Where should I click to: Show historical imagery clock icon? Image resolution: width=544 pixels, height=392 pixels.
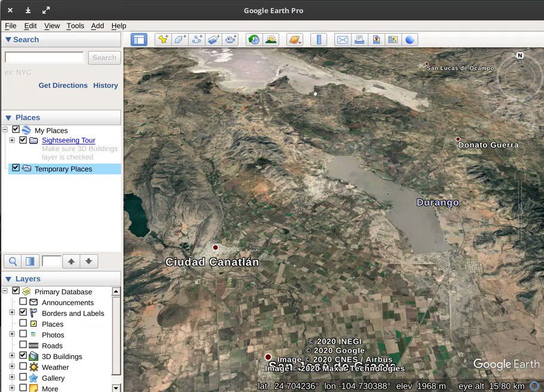click(x=254, y=40)
